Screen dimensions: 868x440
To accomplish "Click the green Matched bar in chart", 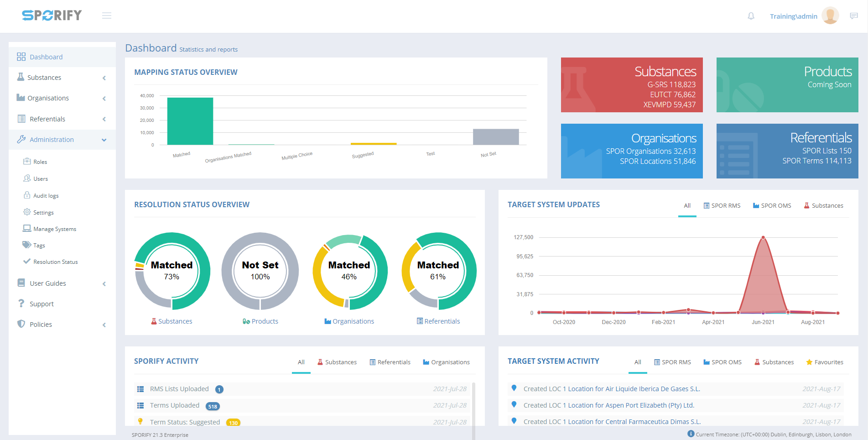I will point(190,121).
